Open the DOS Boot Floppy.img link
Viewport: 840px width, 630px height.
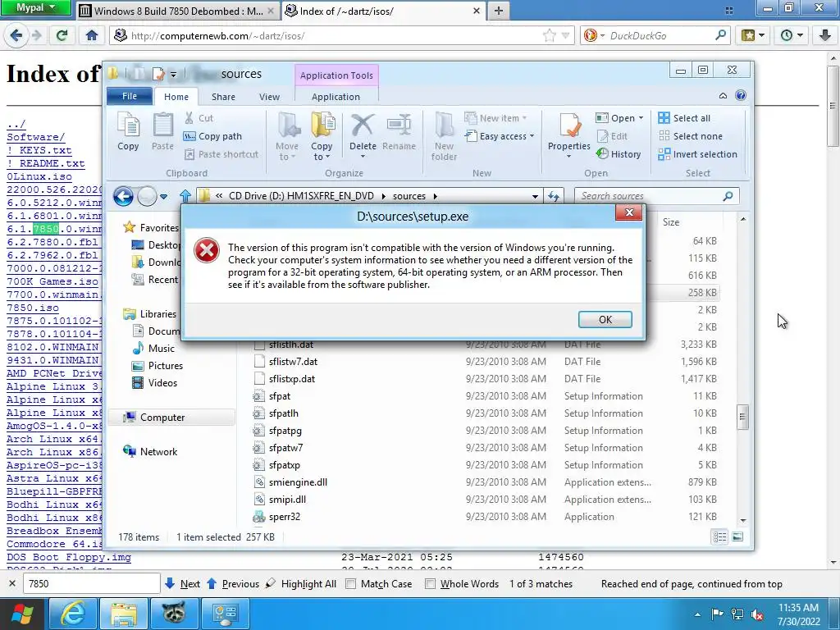pos(69,557)
